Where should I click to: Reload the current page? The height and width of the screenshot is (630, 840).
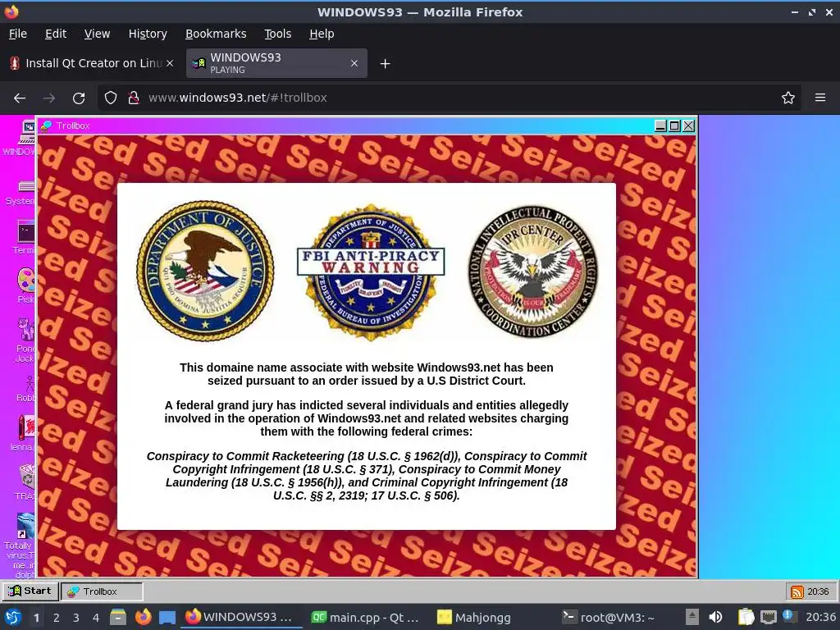coord(79,98)
